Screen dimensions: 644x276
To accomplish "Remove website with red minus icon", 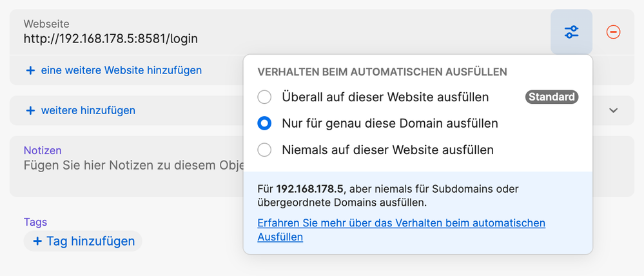I will pos(614,32).
